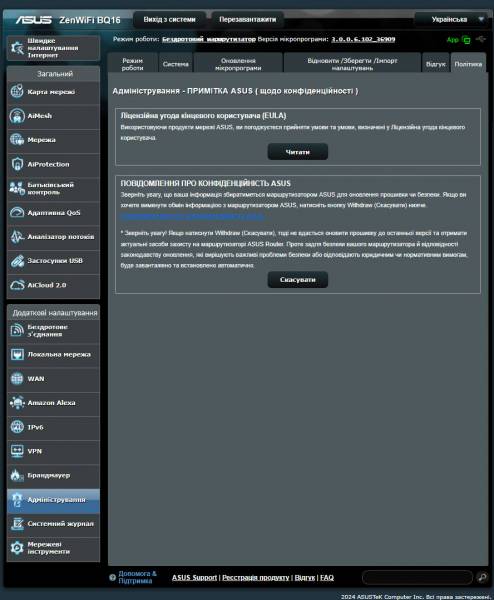Open Firewall (Брандмауер) flame icon
The image size is (494, 600).
[x=17, y=475]
